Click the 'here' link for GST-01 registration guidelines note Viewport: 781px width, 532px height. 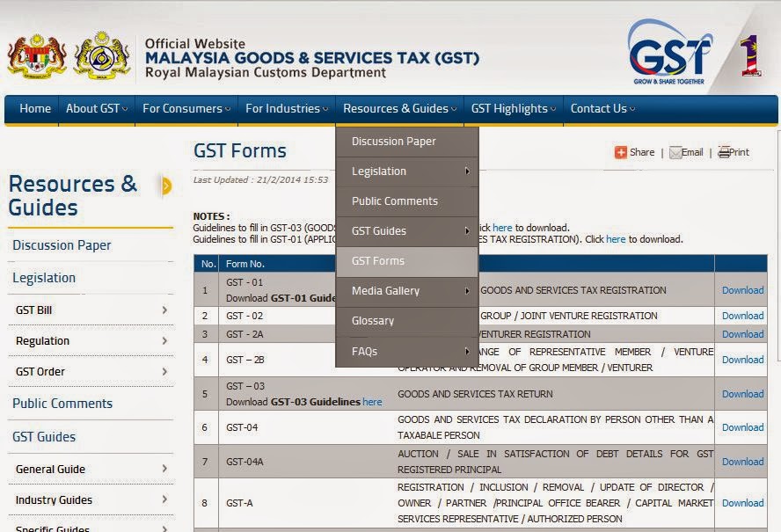click(616, 239)
